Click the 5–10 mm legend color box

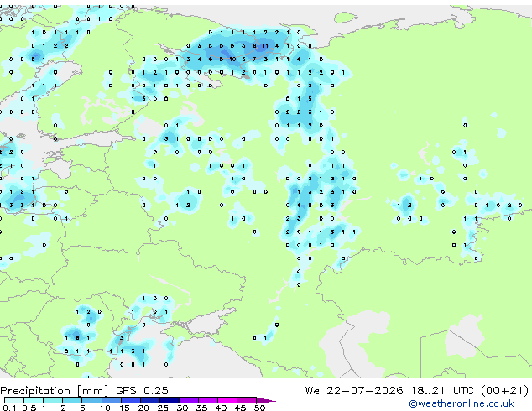91,400
